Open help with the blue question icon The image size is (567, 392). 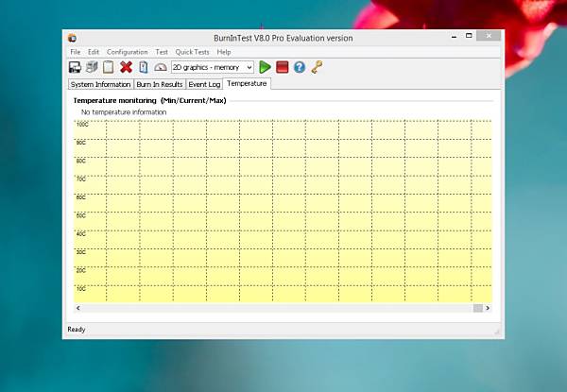[300, 67]
